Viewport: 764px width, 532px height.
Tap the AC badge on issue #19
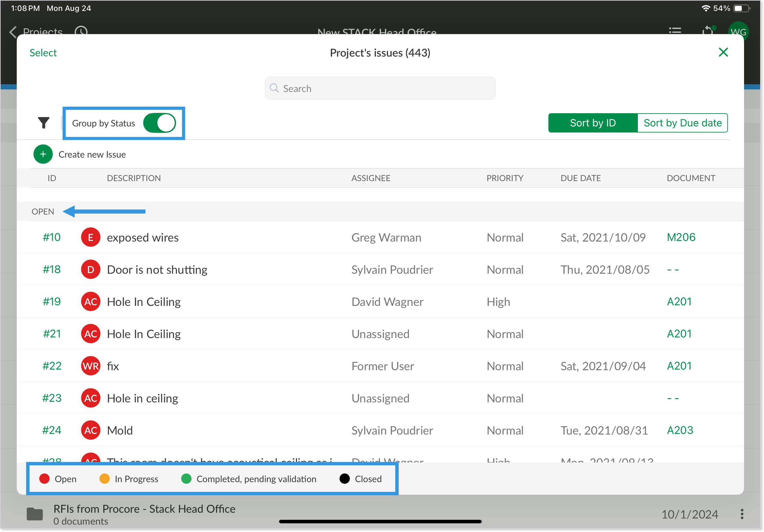(x=90, y=302)
